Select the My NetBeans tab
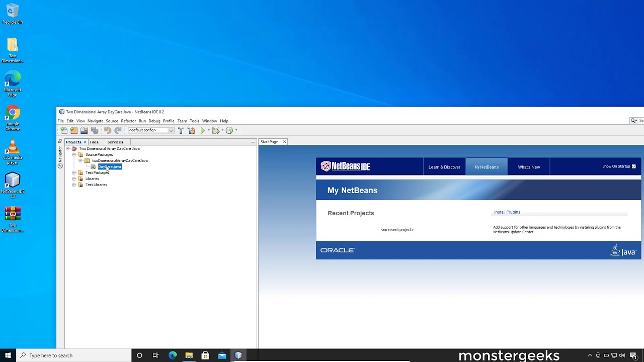Image resolution: width=644 pixels, height=362 pixels. click(487, 167)
